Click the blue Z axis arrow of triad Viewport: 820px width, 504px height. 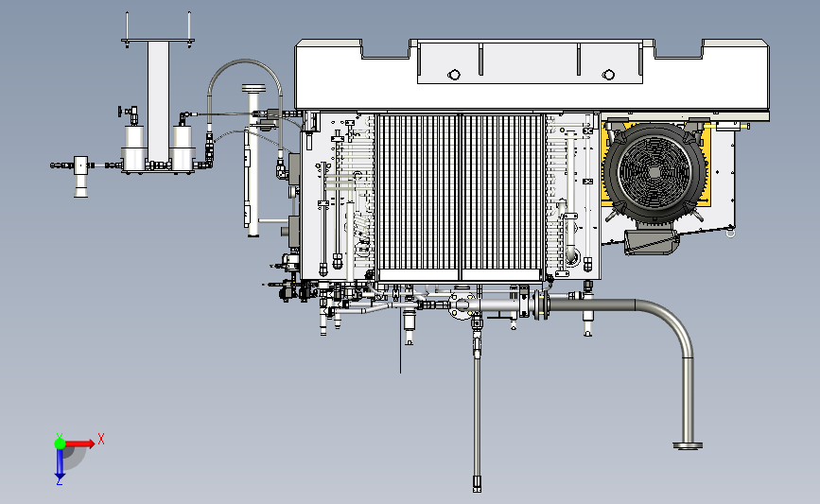(60, 463)
